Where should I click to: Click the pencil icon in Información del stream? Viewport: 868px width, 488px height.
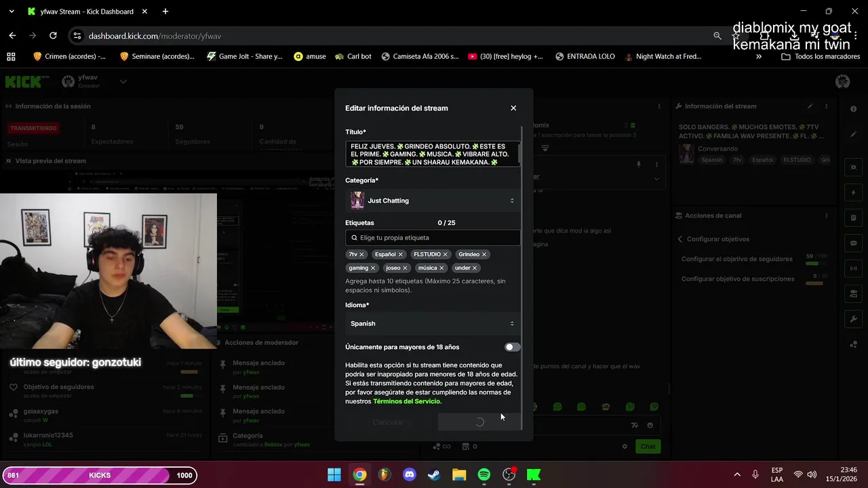pos(810,106)
